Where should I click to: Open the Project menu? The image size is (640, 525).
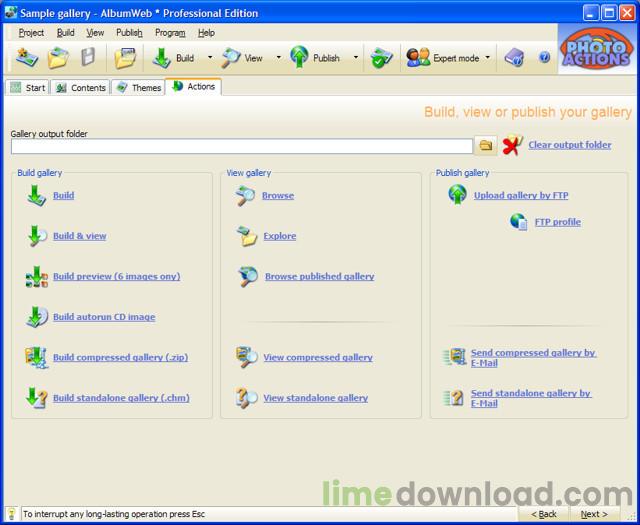(x=31, y=33)
